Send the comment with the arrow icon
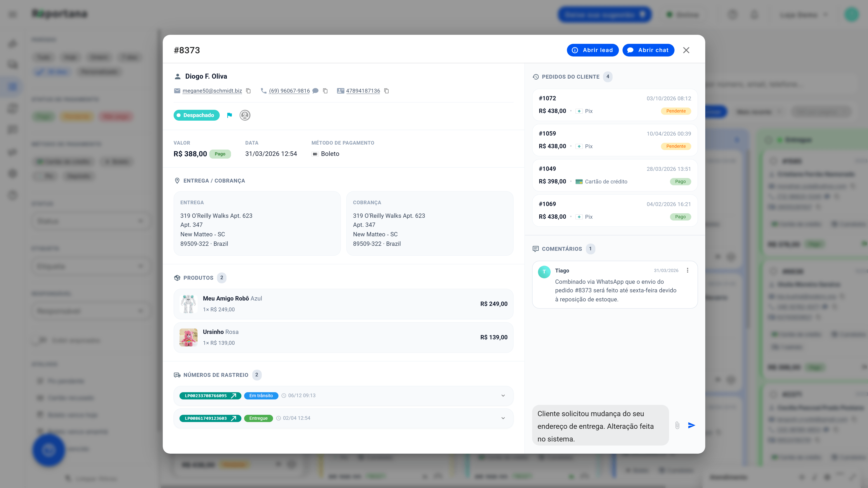This screenshot has width=868, height=488. point(691,425)
